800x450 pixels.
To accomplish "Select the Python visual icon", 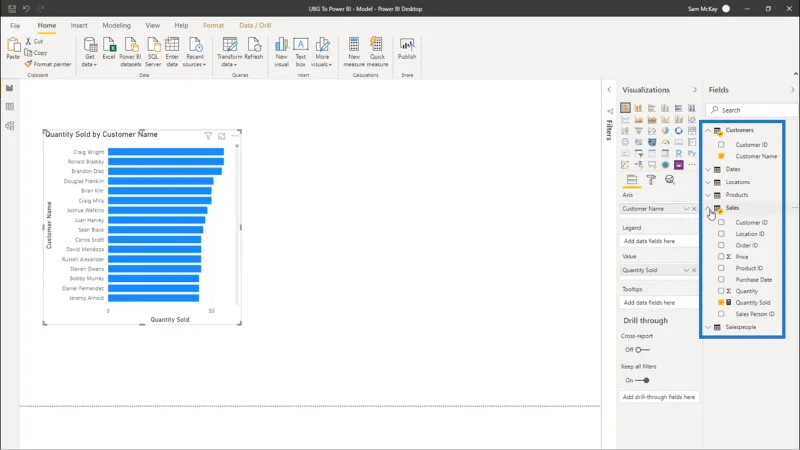I will (x=692, y=153).
